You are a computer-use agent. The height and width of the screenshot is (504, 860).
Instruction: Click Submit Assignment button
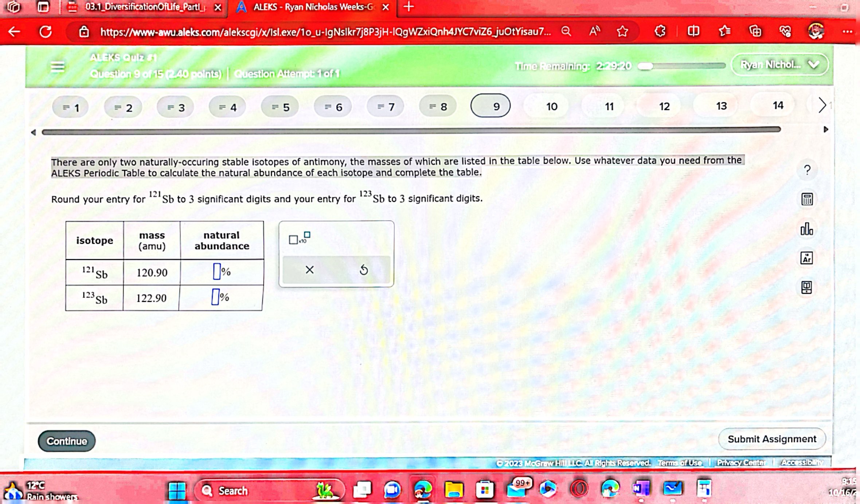point(772,439)
